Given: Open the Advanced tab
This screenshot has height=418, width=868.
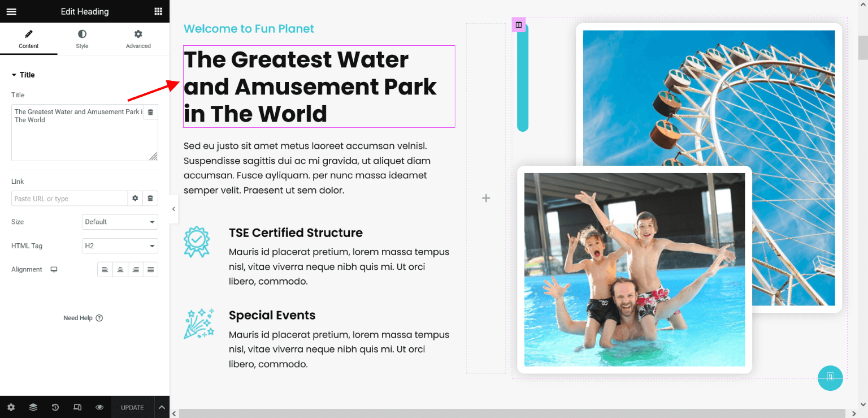Looking at the screenshot, I should coord(138,39).
